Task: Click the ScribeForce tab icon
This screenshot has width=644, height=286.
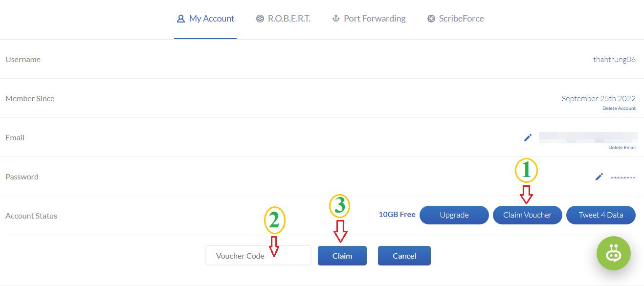Action: pyautogui.click(x=431, y=19)
